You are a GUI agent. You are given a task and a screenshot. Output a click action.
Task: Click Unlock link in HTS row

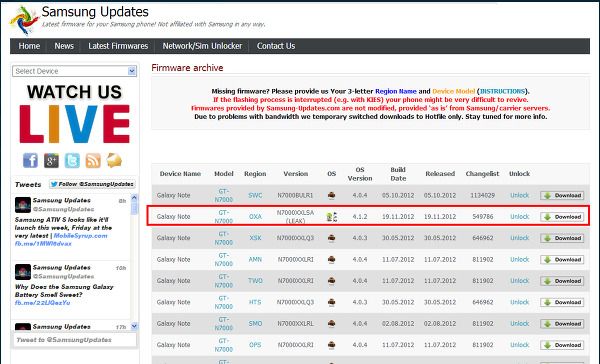pos(519,302)
